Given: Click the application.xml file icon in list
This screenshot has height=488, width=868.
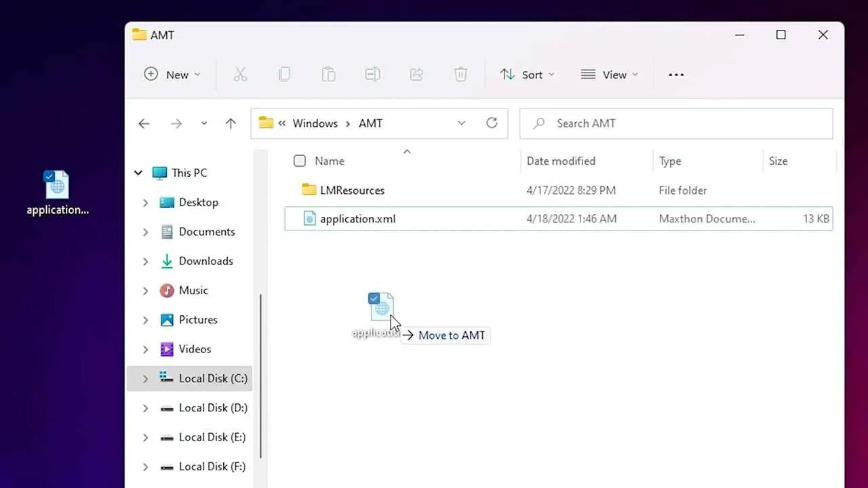Looking at the screenshot, I should point(309,218).
